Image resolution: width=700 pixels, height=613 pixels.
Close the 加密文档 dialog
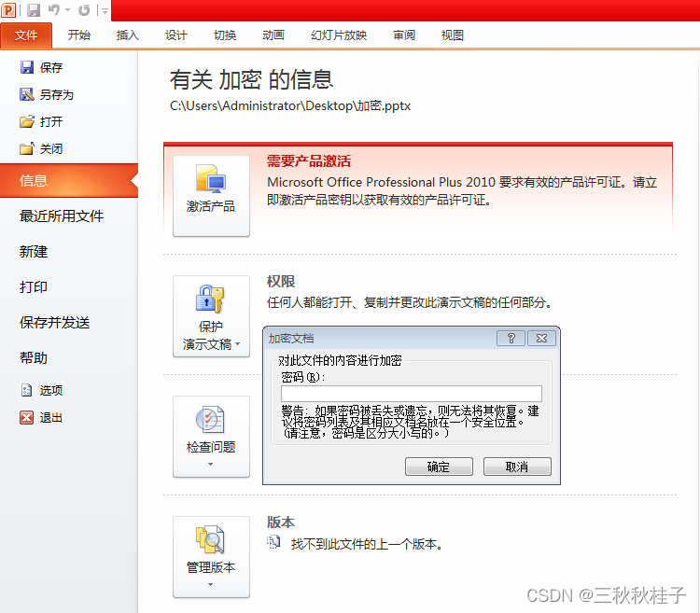[541, 339]
